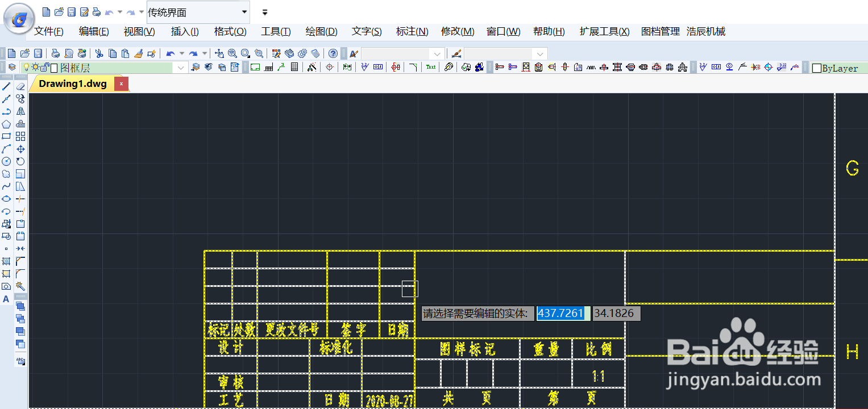Click the Help question mark button

click(333, 54)
